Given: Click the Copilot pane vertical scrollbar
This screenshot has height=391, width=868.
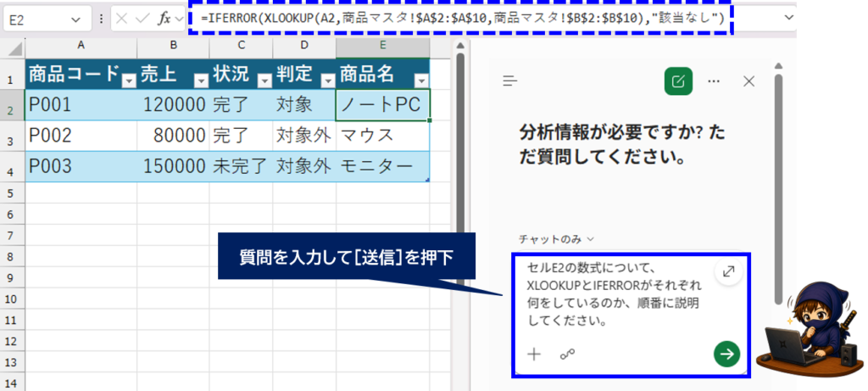Looking at the screenshot, I should 778,188.
